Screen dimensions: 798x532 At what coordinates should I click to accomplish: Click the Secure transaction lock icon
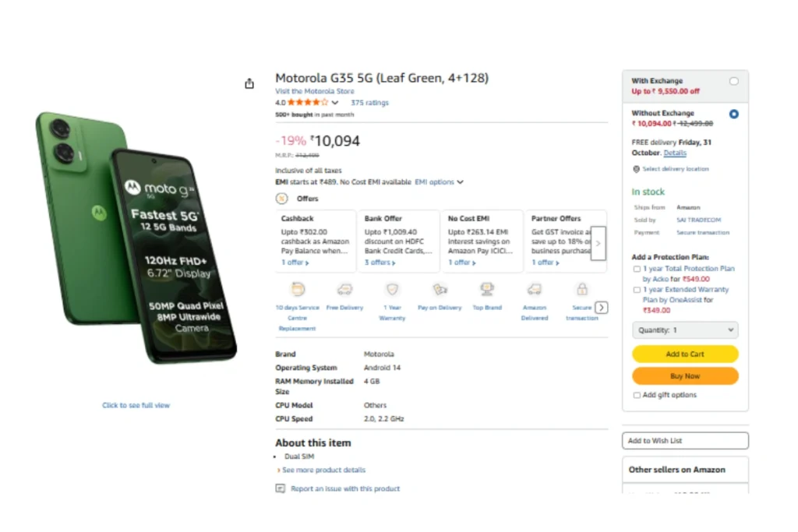coord(581,290)
